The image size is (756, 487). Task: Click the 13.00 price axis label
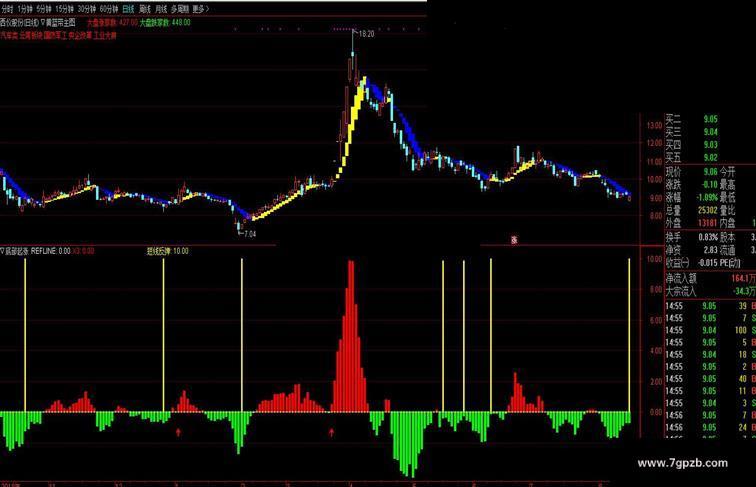[654, 125]
